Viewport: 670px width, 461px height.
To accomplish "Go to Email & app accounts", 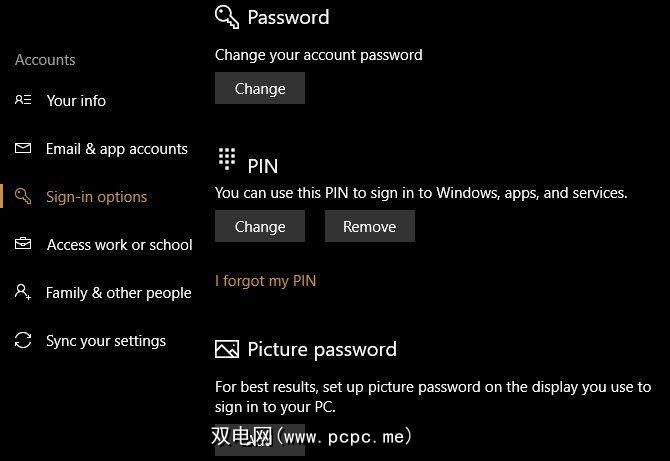I will (x=117, y=149).
